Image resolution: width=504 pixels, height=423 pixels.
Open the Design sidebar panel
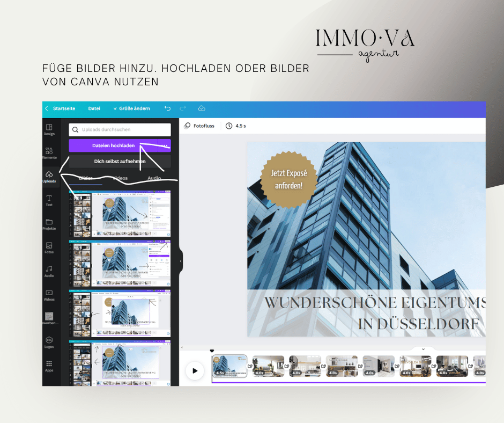point(49,129)
